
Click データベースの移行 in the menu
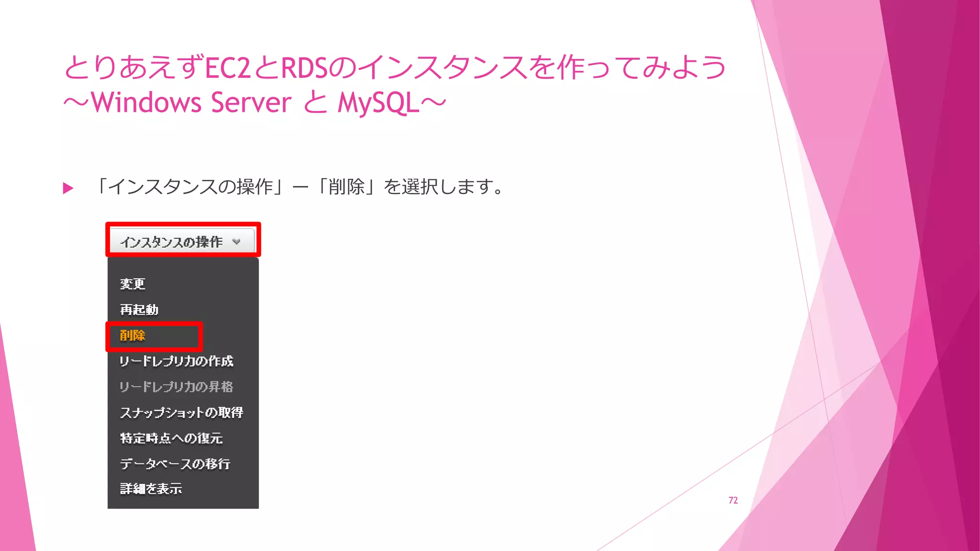tap(175, 463)
